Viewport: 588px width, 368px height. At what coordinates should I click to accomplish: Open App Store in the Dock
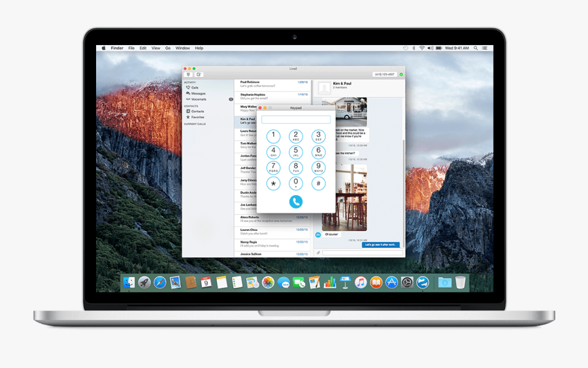[x=391, y=283]
